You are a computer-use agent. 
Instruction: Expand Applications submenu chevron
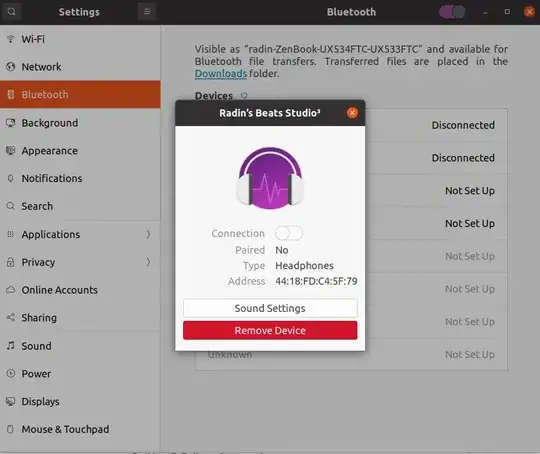pyautogui.click(x=148, y=234)
